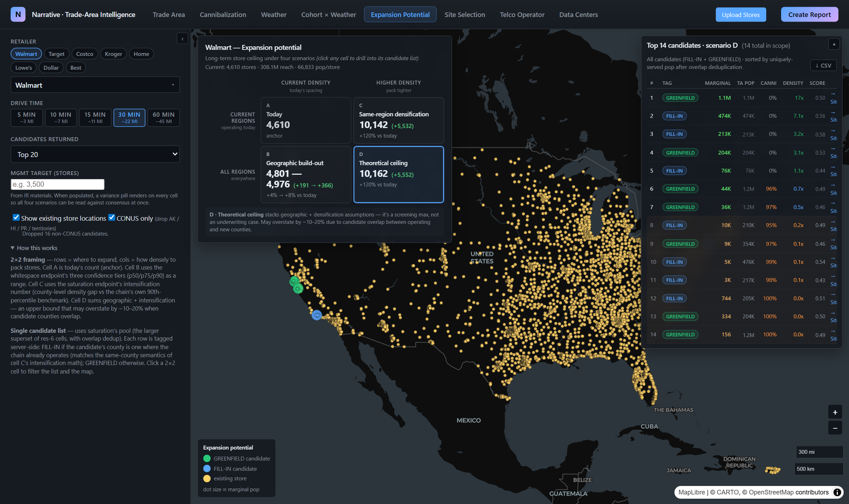Open the Site arrow link for candidate 14
The image size is (849, 504).
coord(833,335)
